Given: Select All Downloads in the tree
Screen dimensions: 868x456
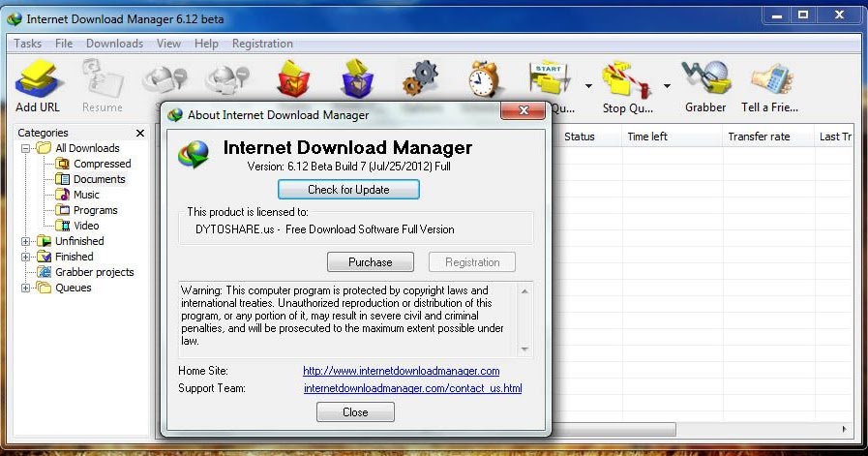Looking at the screenshot, I should (87, 148).
